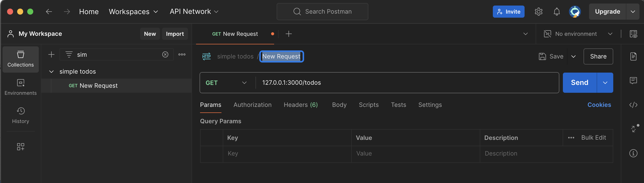Click the Save button
The image size is (644, 183).
551,56
